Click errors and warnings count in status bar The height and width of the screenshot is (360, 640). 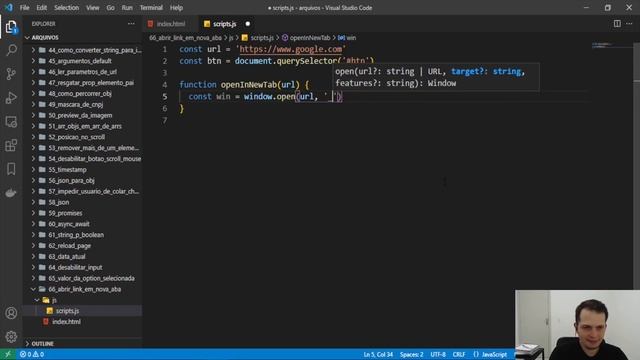coord(32,354)
